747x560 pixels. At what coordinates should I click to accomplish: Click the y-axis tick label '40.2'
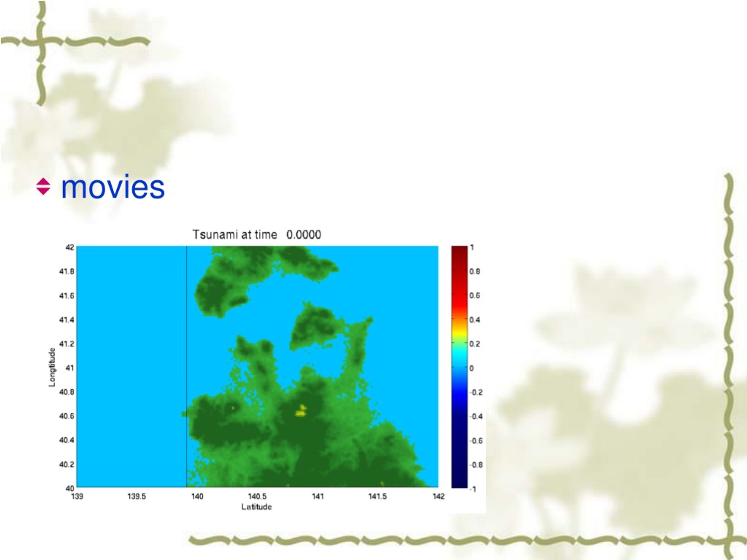pyautogui.click(x=67, y=464)
